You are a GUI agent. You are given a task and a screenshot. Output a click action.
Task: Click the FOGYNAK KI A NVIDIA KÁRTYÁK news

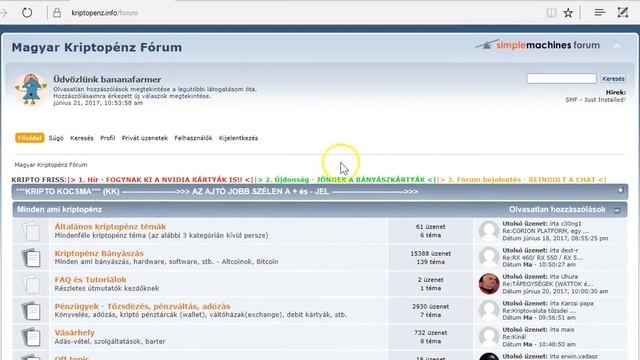(161, 180)
